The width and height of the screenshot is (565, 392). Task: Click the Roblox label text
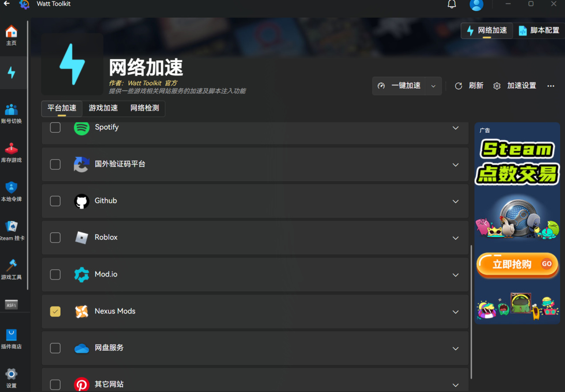(106, 237)
